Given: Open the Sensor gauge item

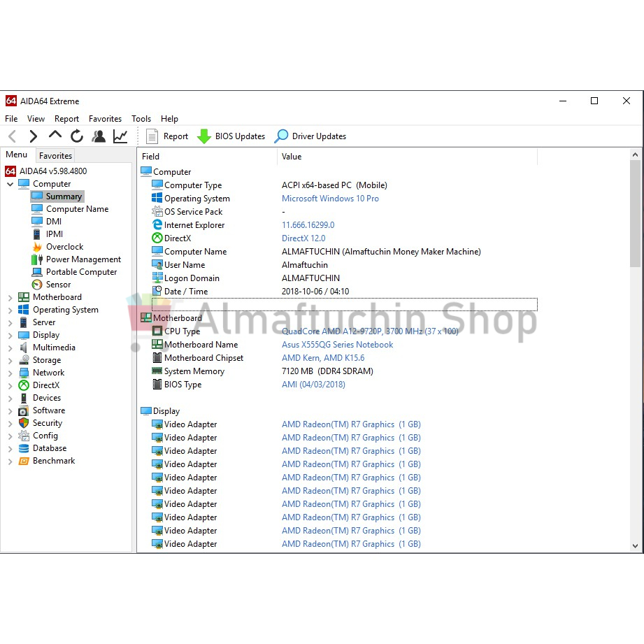Looking at the screenshot, I should (x=52, y=285).
